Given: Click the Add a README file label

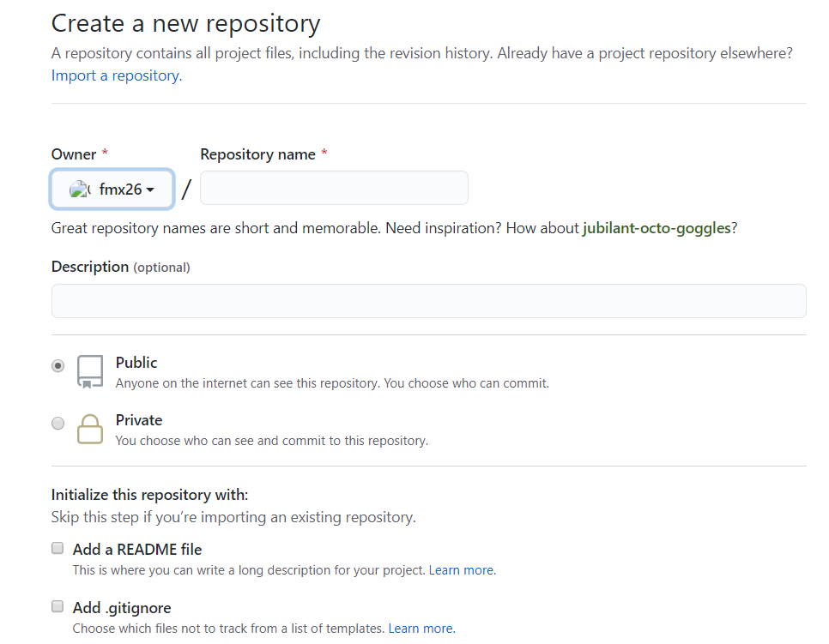Looking at the screenshot, I should (137, 550).
